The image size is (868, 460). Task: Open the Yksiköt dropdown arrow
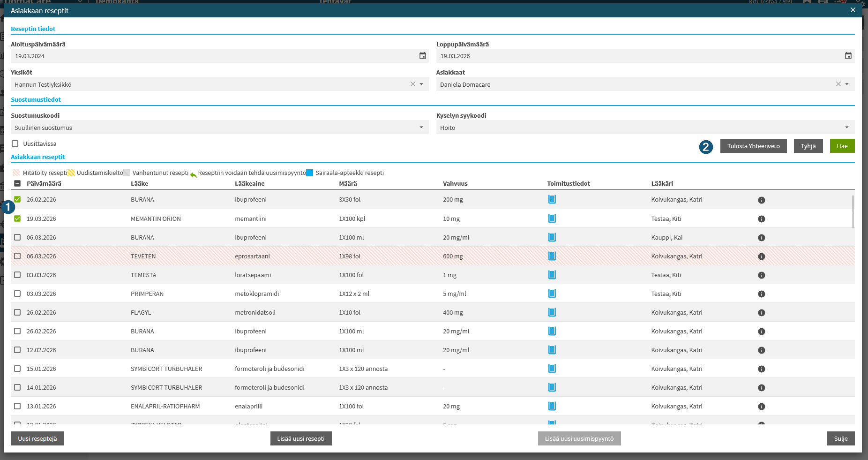click(421, 84)
